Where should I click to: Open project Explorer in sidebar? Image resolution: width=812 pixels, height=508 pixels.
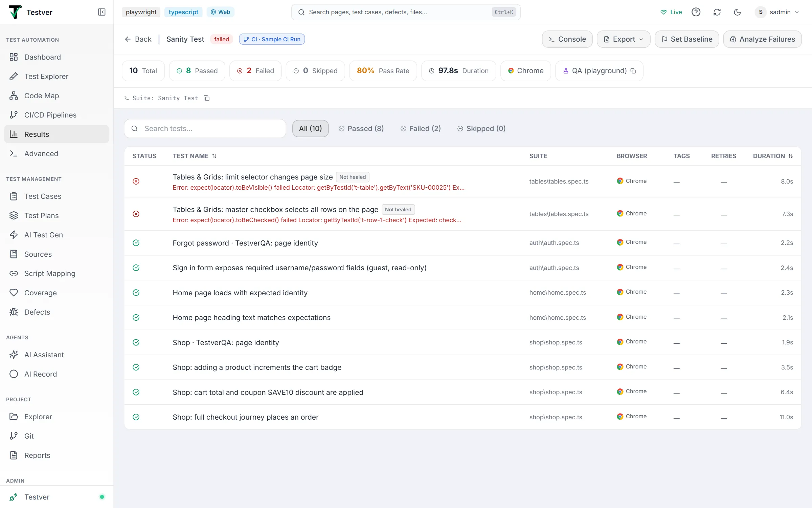57,417
